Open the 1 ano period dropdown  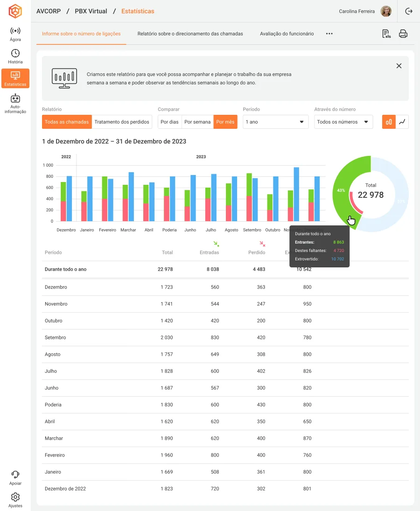tap(275, 122)
